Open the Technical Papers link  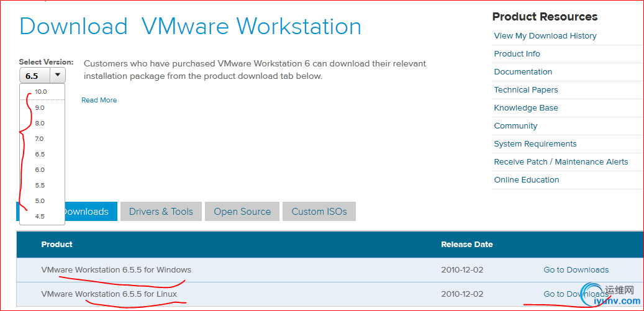(x=526, y=90)
